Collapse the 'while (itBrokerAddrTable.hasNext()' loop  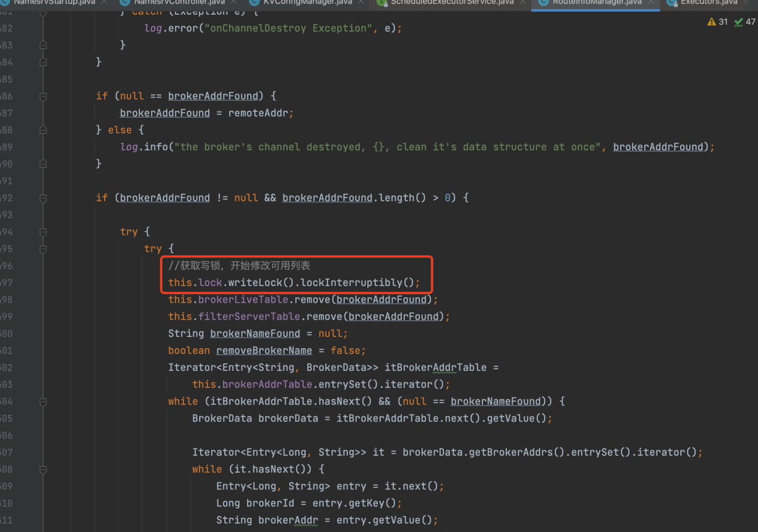pyautogui.click(x=43, y=402)
